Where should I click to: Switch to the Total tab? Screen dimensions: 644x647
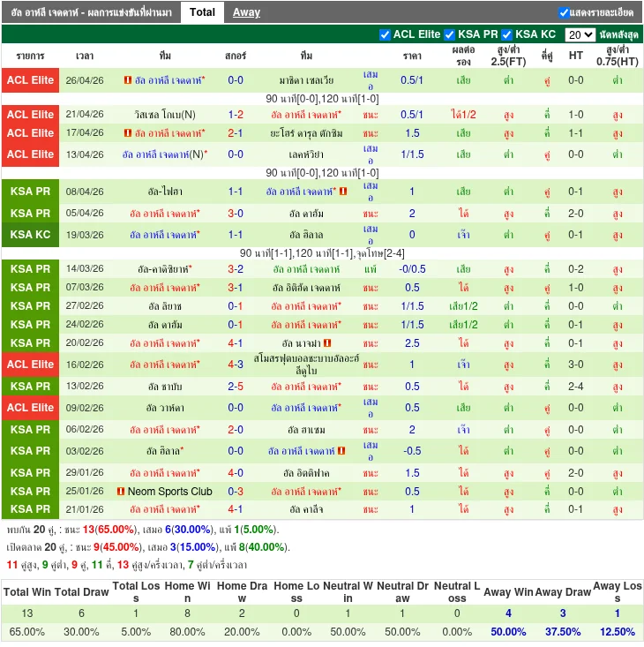202,12
